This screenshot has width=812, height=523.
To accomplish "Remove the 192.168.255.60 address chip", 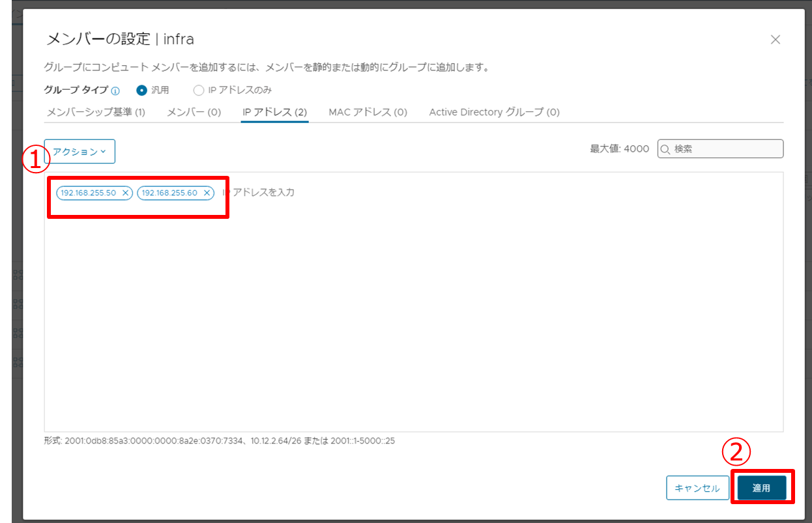I will click(207, 193).
